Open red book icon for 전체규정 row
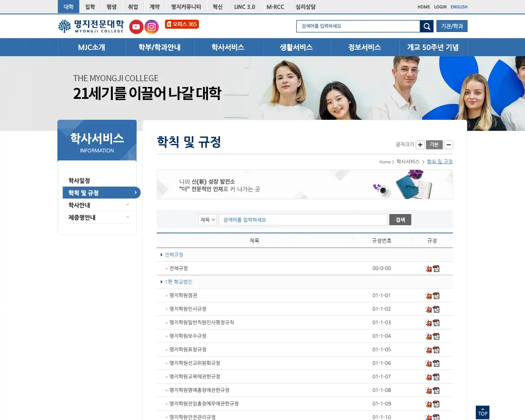 click(429, 269)
